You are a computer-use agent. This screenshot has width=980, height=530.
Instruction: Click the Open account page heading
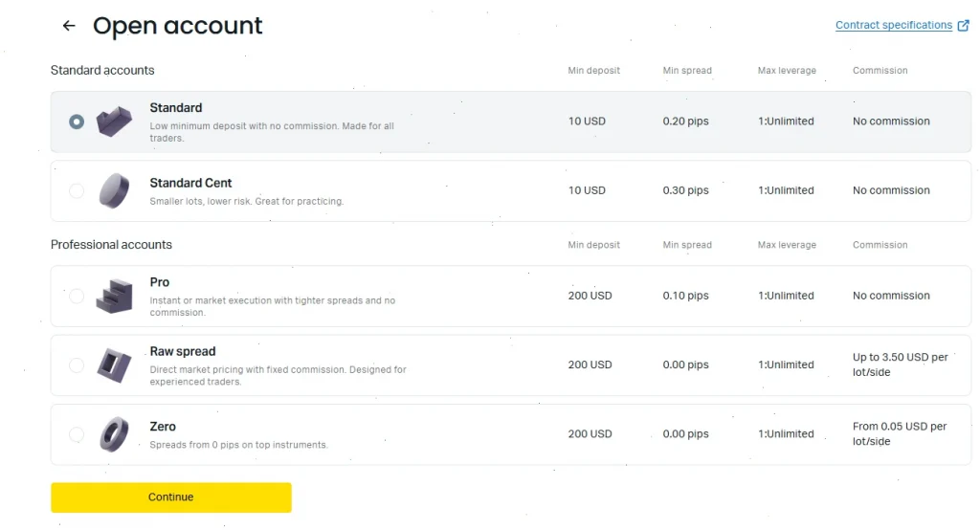click(177, 26)
